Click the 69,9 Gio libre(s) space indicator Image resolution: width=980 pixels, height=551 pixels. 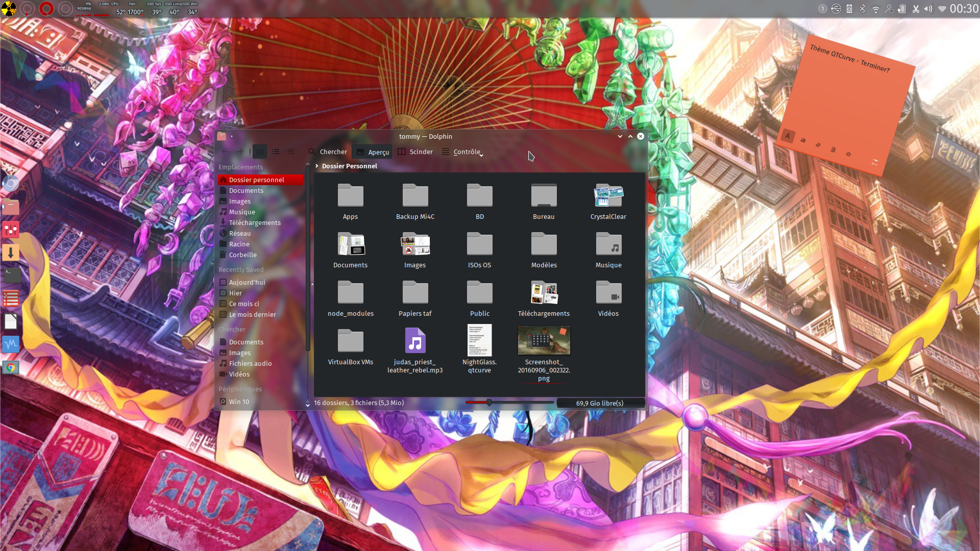tap(600, 403)
